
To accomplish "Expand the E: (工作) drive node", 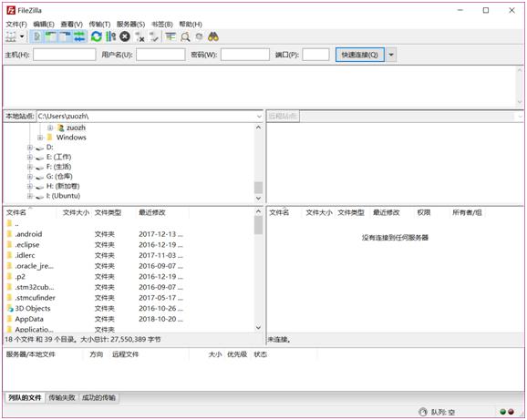I will (x=30, y=157).
